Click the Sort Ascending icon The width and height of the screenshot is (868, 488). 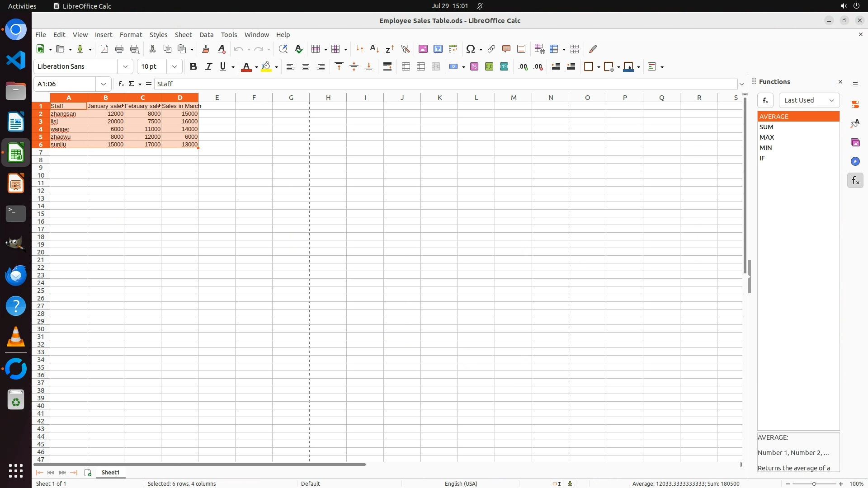coord(374,49)
